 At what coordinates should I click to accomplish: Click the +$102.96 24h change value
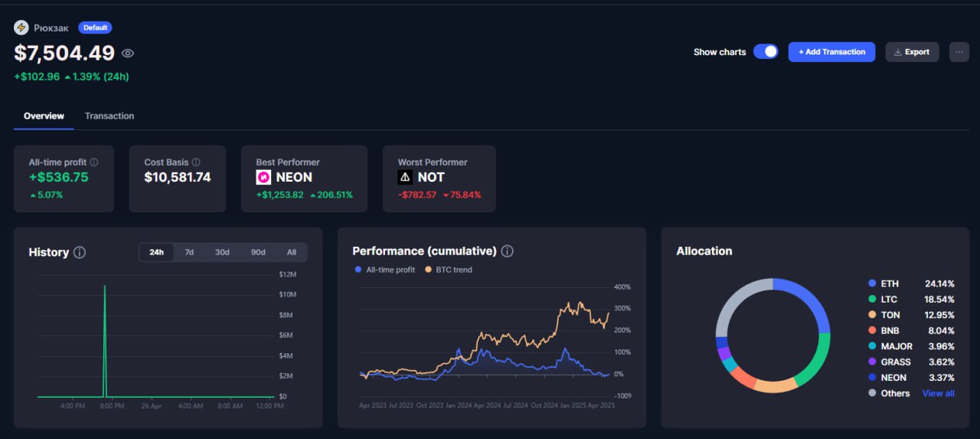coord(35,77)
